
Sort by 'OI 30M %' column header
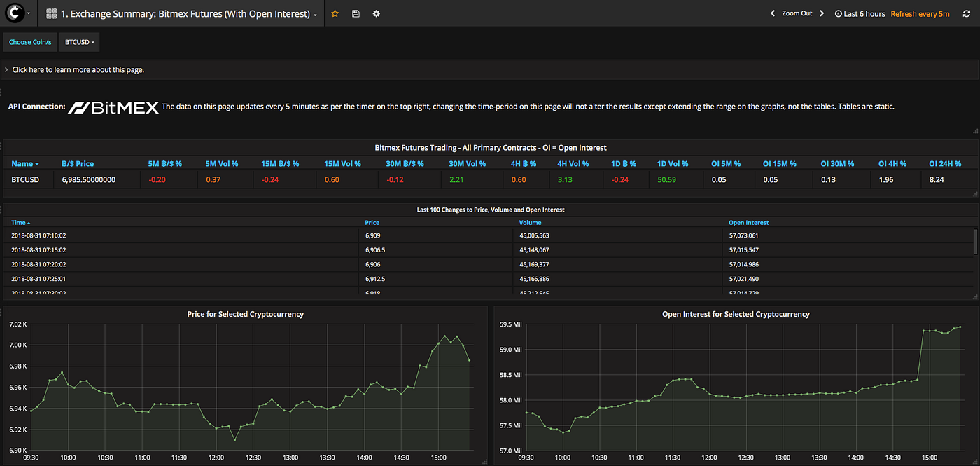click(x=837, y=163)
